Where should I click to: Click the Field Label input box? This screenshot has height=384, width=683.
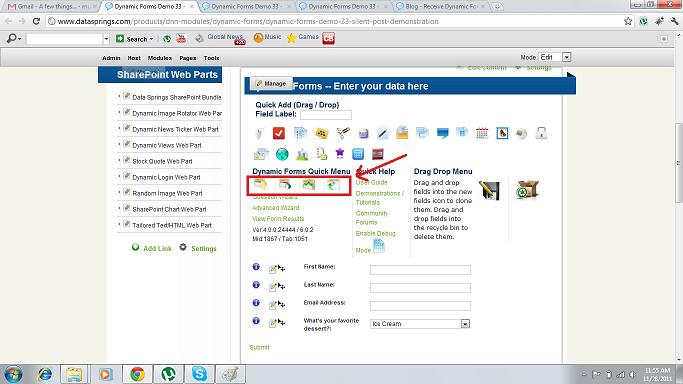(x=326, y=115)
